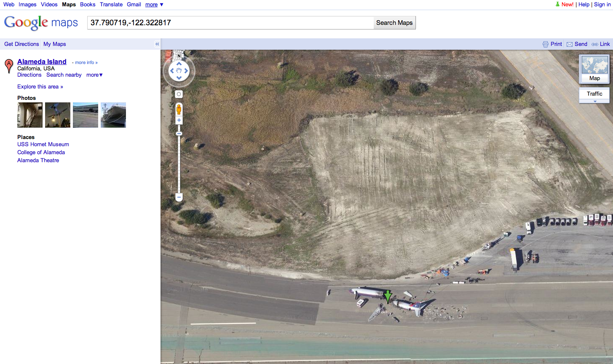Click the printer icon beside Print
Image resolution: width=613 pixels, height=364 pixels.
pos(546,44)
